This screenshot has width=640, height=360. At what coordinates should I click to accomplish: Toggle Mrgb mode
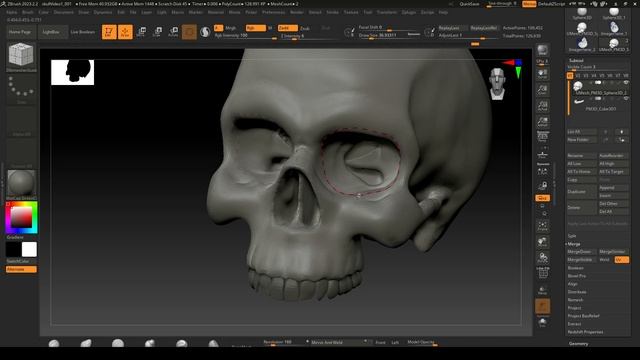click(x=231, y=28)
